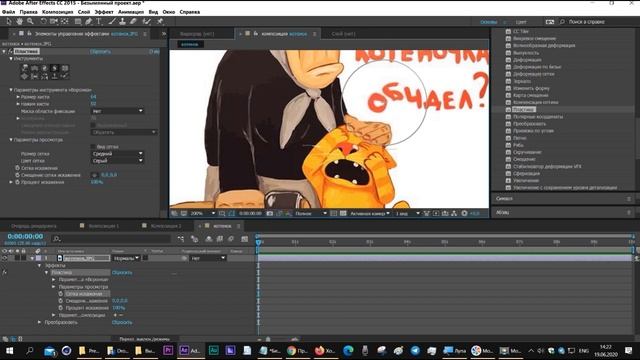640x360 pixels.
Task: Open viewer magnification dropdown showing 200%
Action: point(202,213)
